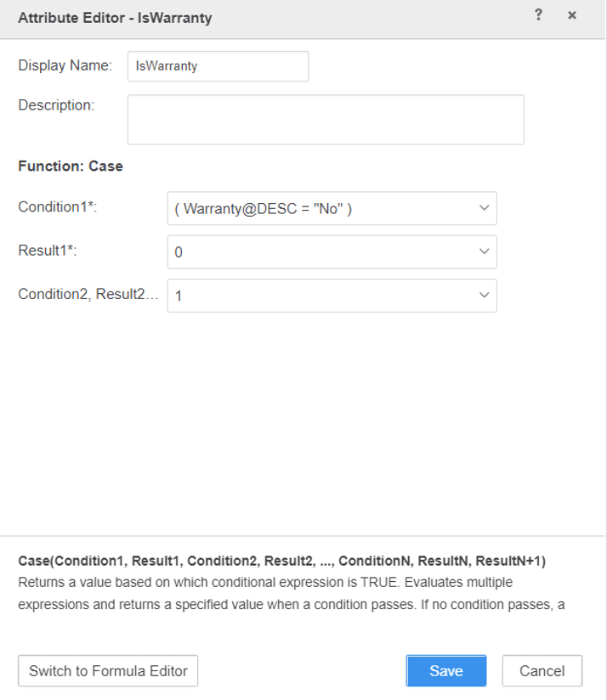The height and width of the screenshot is (700, 607).
Task: Click the Condition2 value showing 1
Action: point(179,296)
